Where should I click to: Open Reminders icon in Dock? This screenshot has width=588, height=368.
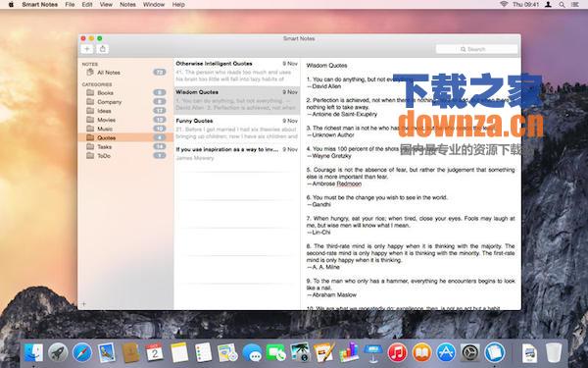pyautogui.click(x=203, y=352)
